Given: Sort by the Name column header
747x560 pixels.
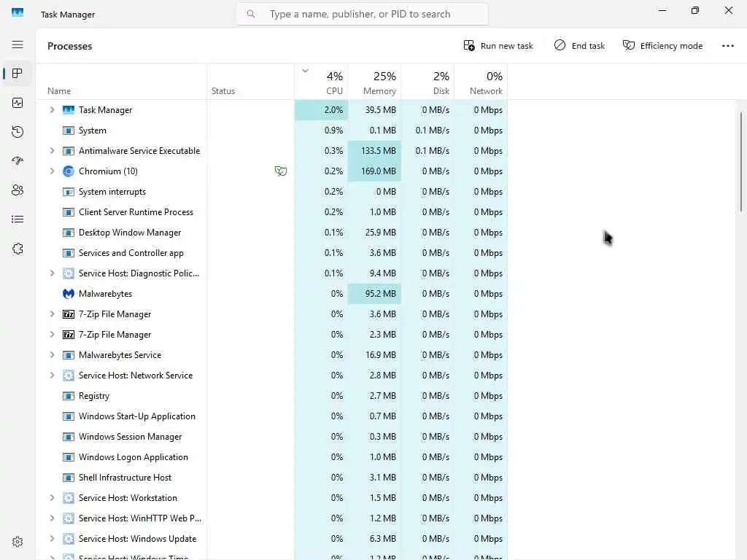Looking at the screenshot, I should click(x=122, y=82).
